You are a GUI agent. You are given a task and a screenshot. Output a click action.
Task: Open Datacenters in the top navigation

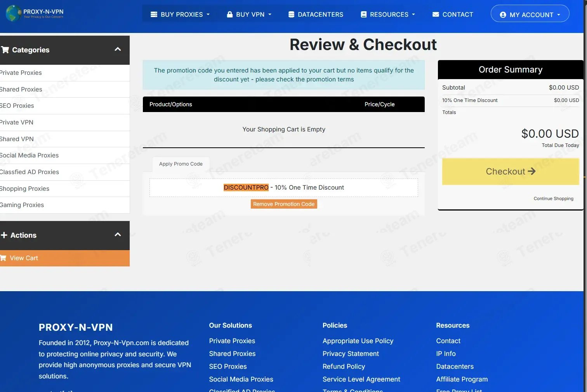(316, 14)
